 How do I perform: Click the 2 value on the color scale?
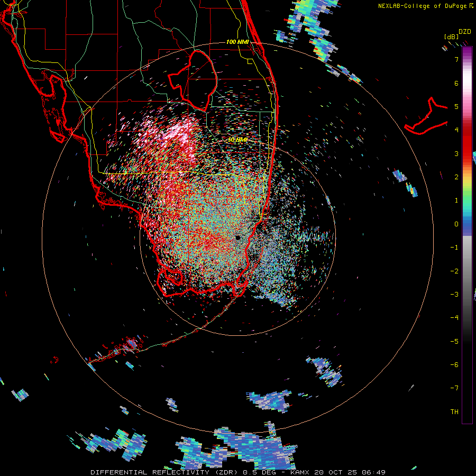[x=456, y=177]
